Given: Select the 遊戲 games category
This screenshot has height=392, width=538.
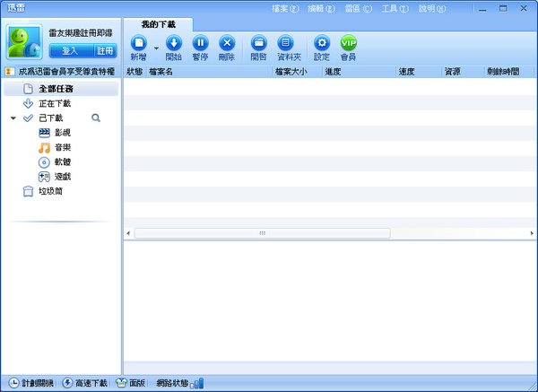Looking at the screenshot, I should (63, 177).
